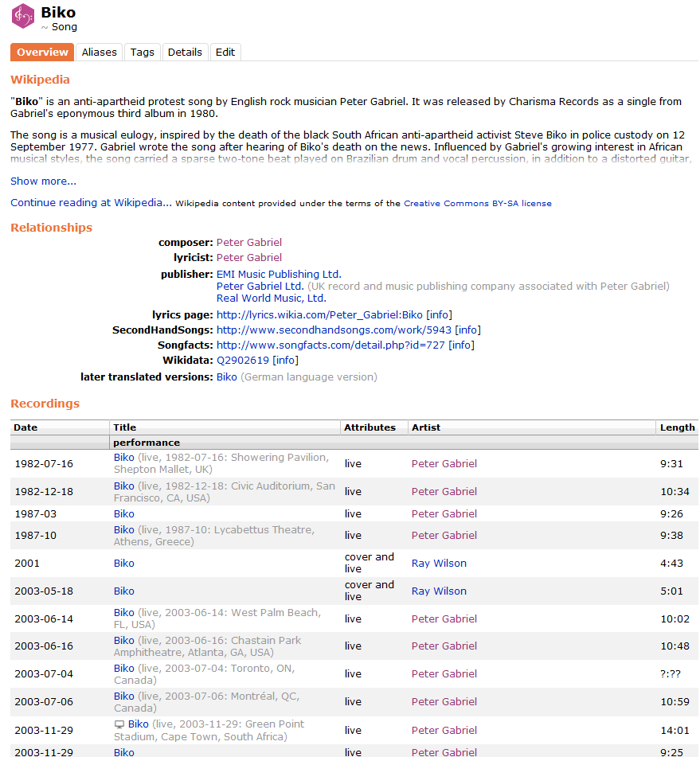Open Peter Gabriel in the 1987-03 row
This screenshot has height=757, width=700.
444,514
